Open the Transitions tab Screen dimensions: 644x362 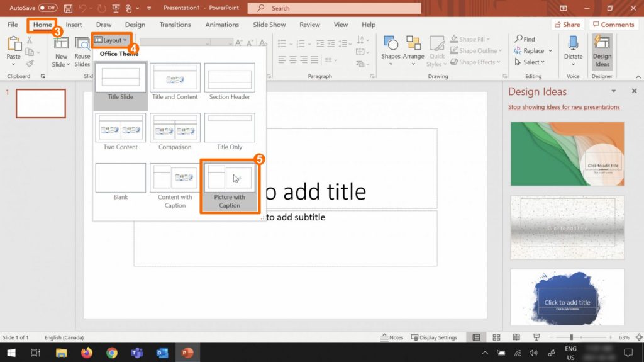tap(175, 25)
